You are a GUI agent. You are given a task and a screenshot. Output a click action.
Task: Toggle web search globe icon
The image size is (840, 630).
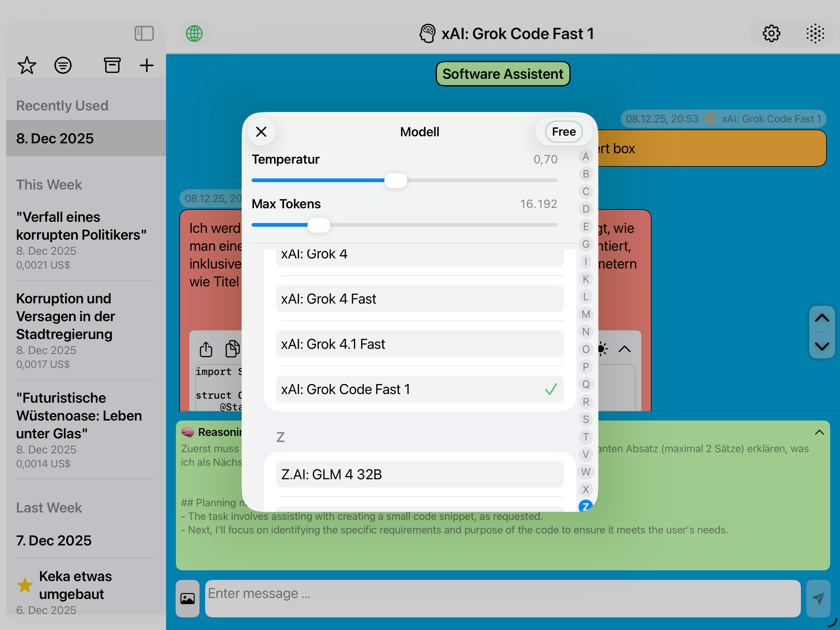point(194,34)
